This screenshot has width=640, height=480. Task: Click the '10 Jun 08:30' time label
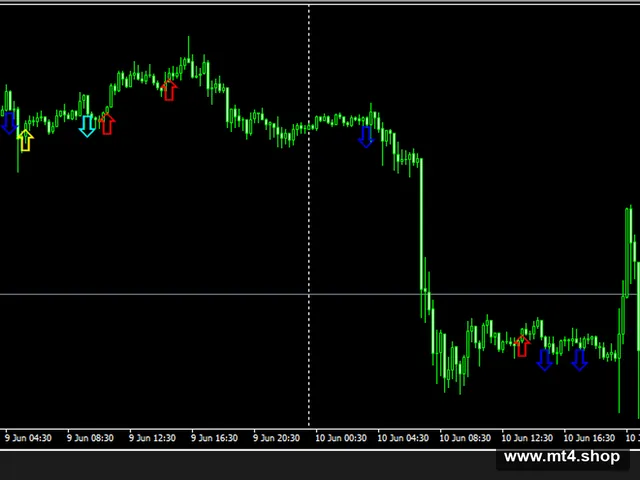tap(465, 438)
